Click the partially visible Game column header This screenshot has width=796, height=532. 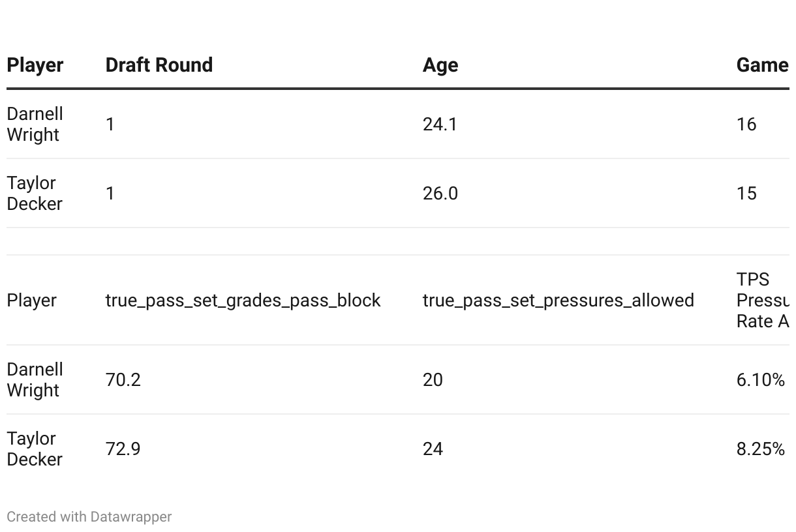(763, 65)
